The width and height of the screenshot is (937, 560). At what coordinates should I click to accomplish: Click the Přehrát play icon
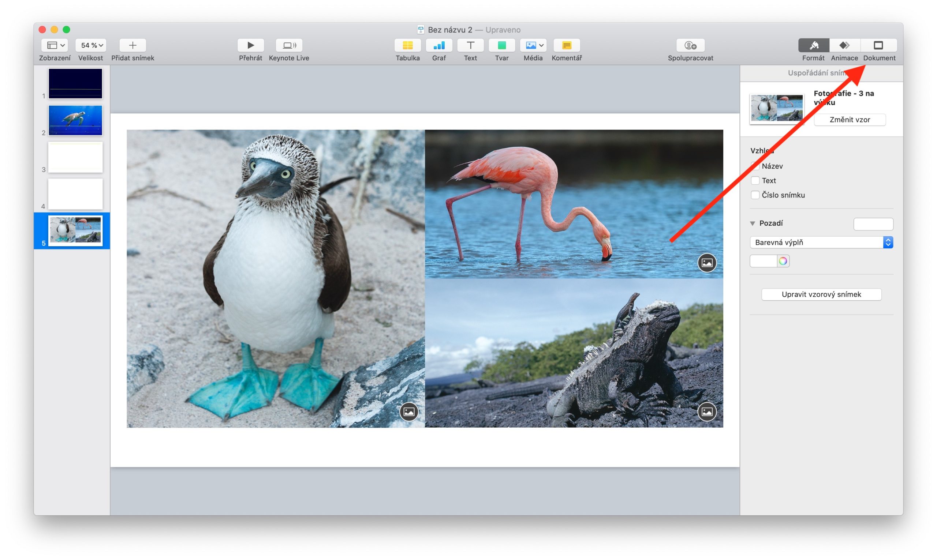coord(250,45)
